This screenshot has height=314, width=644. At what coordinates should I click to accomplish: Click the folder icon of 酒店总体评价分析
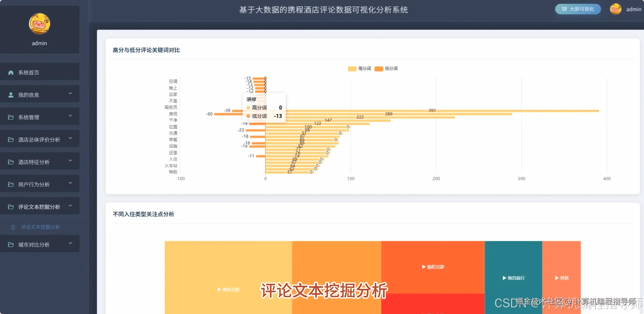tap(11, 140)
